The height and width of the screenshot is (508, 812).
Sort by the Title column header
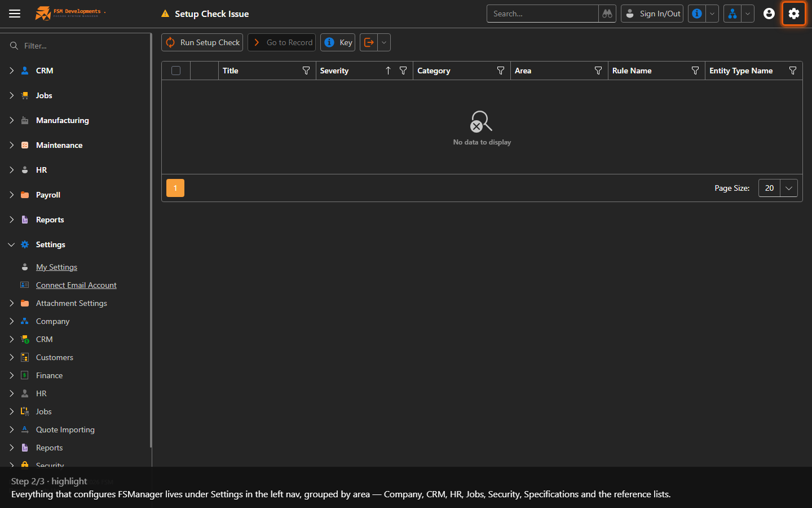231,71
